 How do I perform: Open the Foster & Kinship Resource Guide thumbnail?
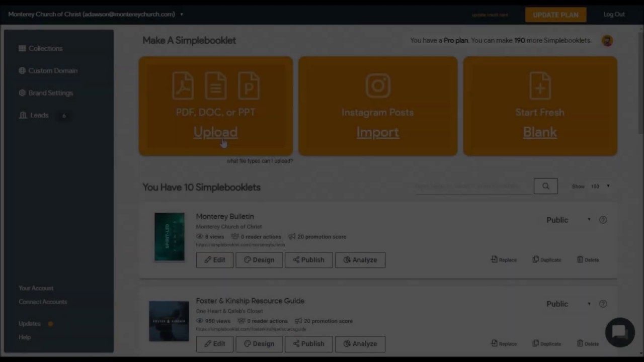pos(169,321)
